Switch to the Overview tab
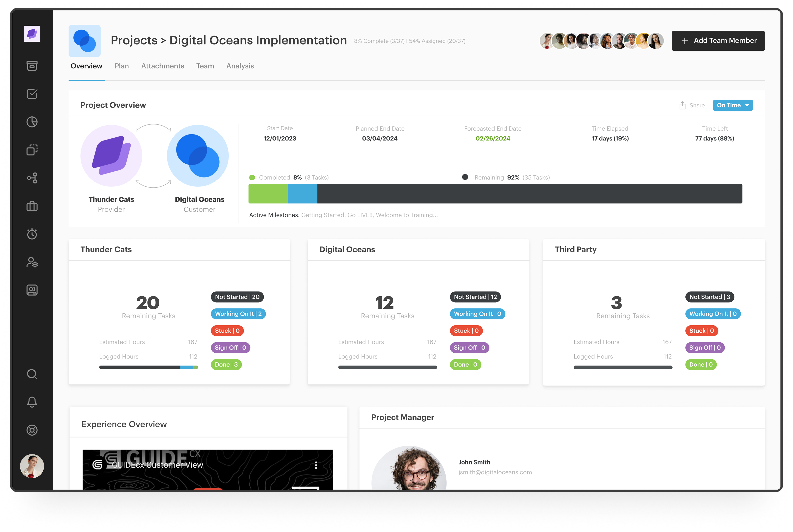The image size is (793, 532). pyautogui.click(x=86, y=66)
